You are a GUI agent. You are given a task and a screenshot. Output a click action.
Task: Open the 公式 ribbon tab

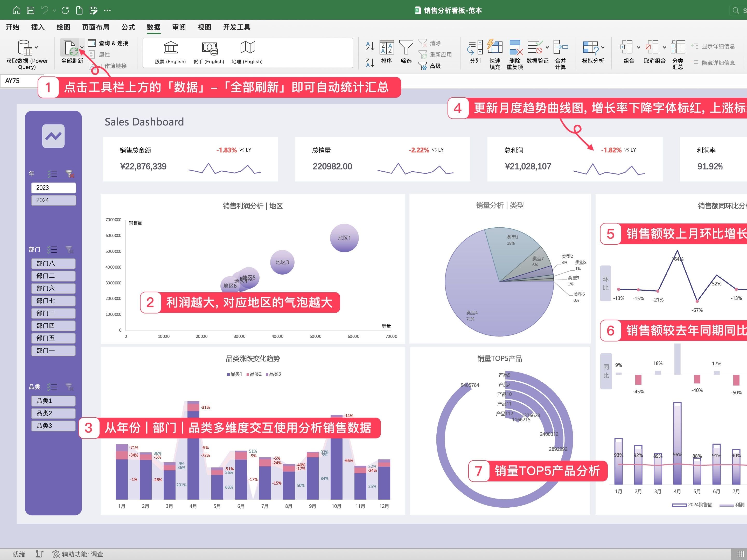[128, 27]
